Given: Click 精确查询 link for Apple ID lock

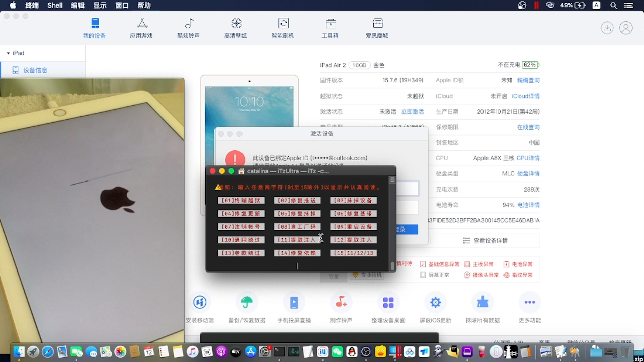Looking at the screenshot, I should pyautogui.click(x=528, y=80).
